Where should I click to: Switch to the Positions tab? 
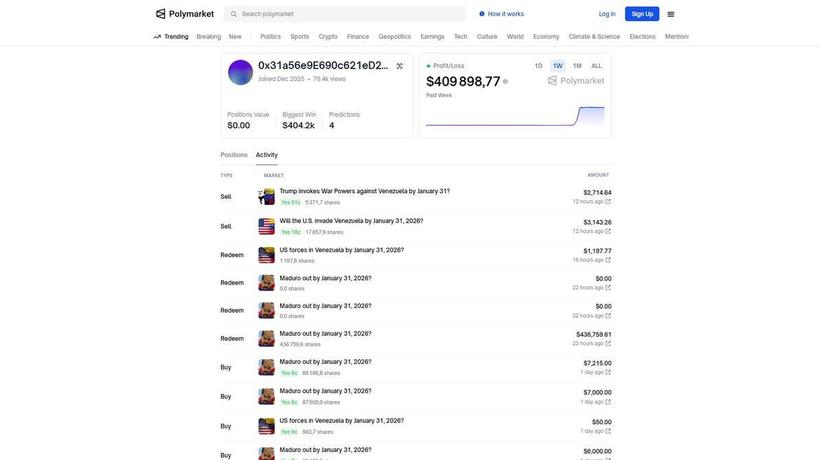click(234, 155)
